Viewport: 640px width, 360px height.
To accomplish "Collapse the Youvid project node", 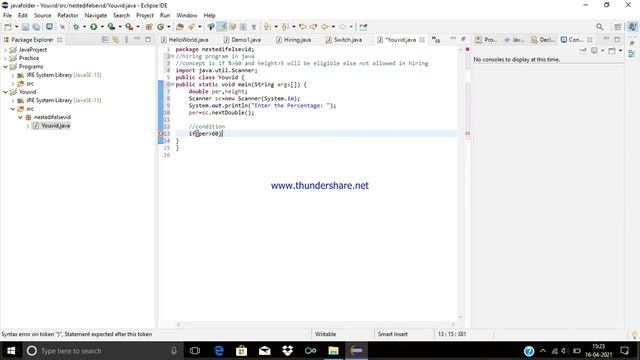I will coord(5,92).
